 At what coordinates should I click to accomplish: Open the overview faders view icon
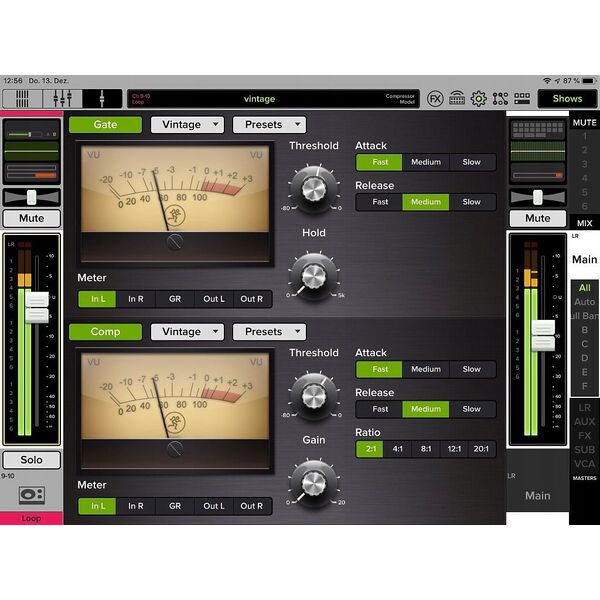tap(62, 99)
